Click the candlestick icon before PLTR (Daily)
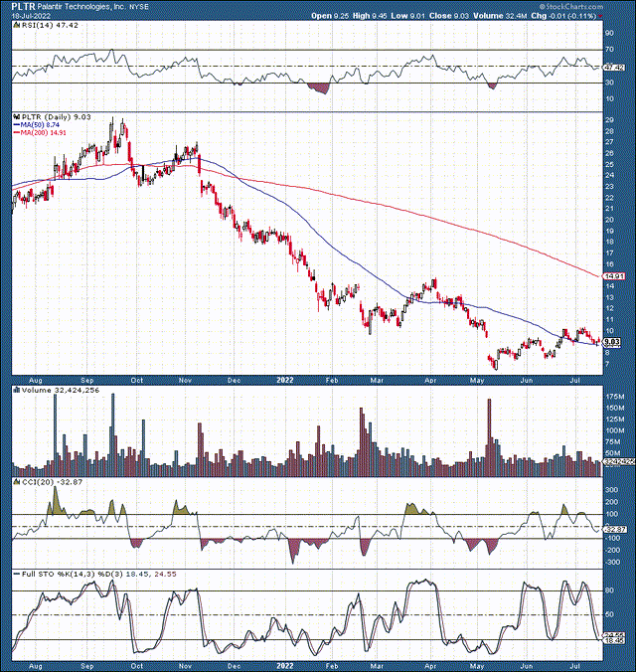 [x=17, y=116]
